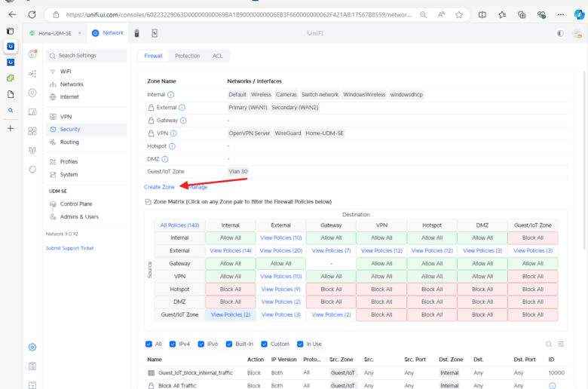The image size is (588, 389).
Task: Click Gateway to External Allow All cell
Action: tap(281, 263)
